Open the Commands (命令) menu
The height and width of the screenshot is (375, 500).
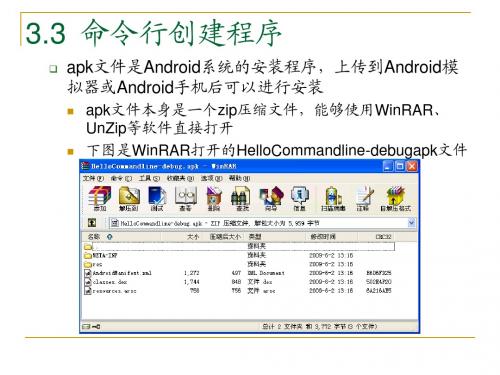[x=121, y=178]
